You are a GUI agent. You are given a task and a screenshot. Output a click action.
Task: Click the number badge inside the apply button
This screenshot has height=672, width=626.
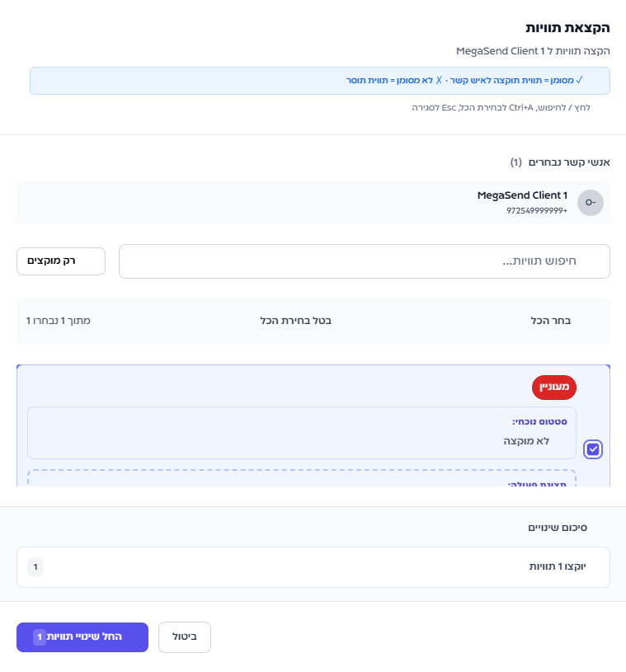pos(40,637)
